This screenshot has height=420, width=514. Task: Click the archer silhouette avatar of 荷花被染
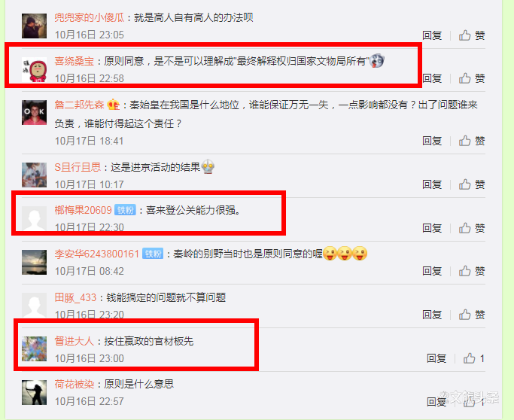(34, 392)
